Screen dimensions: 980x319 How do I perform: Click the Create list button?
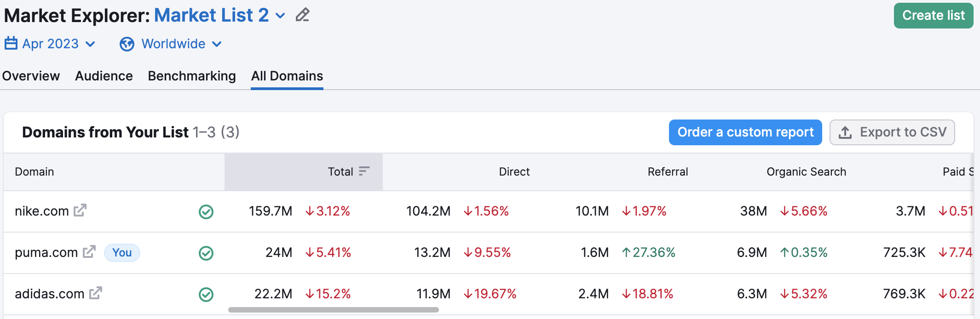click(x=934, y=16)
